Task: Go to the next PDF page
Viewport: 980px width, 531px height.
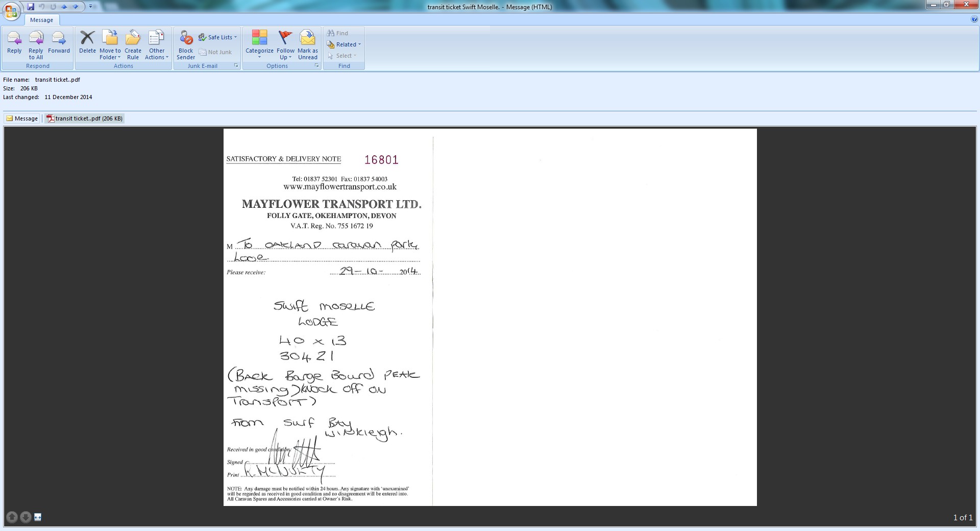Action: click(26, 517)
